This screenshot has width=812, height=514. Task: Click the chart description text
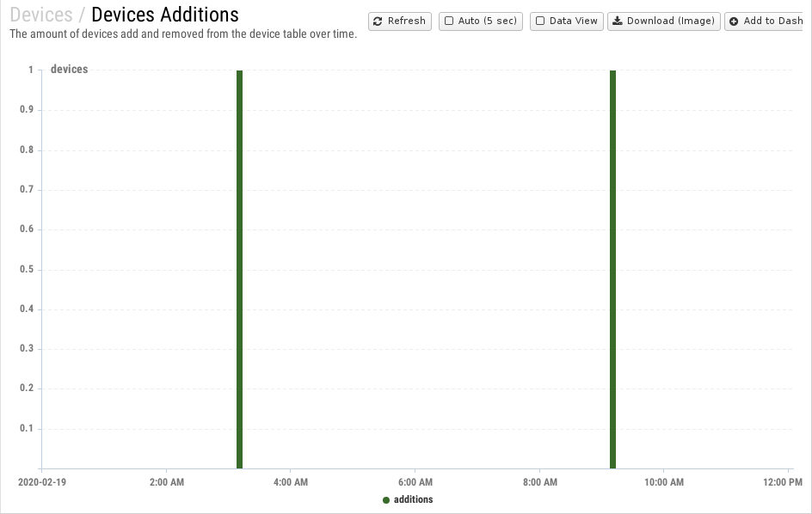(183, 34)
